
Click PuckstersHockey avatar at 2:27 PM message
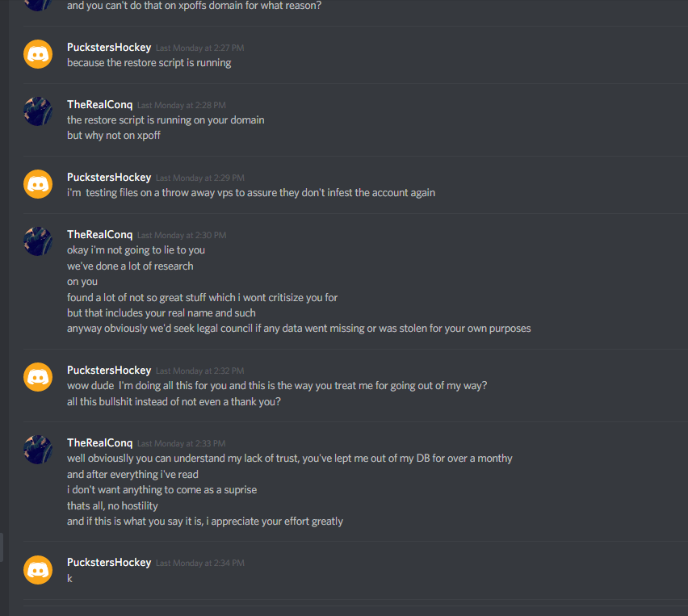[38, 54]
